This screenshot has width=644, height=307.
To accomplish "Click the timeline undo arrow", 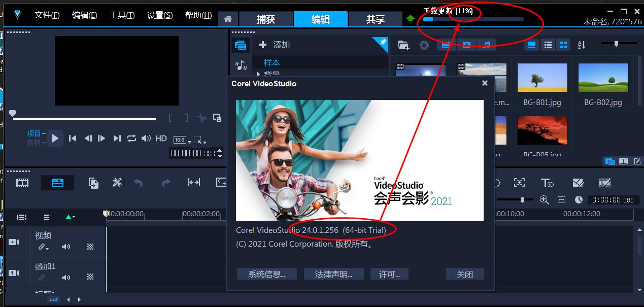I will point(139,183).
